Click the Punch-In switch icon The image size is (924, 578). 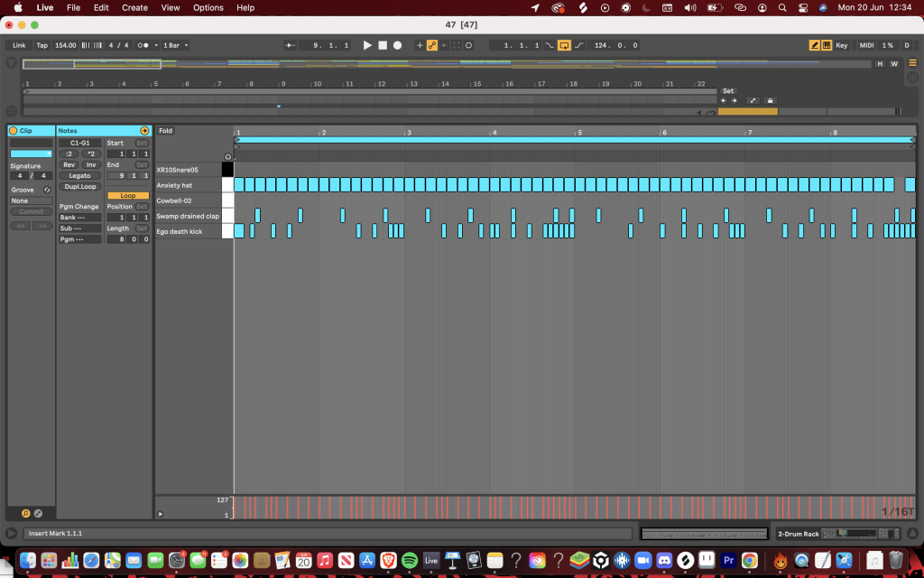point(550,45)
